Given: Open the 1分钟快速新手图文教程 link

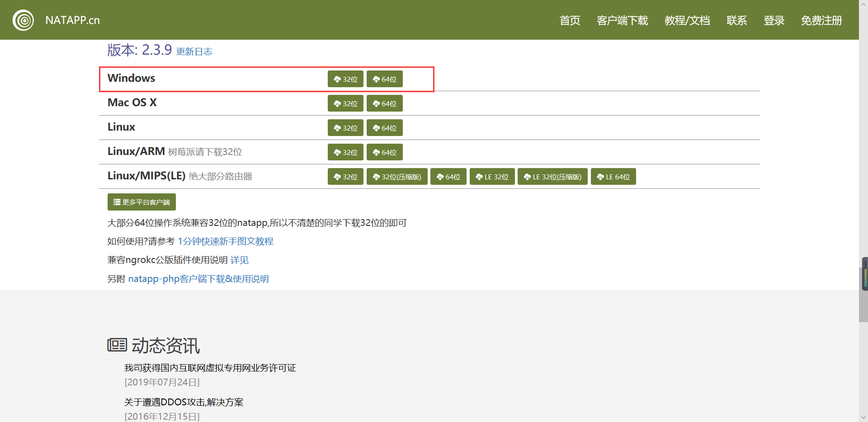Looking at the screenshot, I should (226, 241).
